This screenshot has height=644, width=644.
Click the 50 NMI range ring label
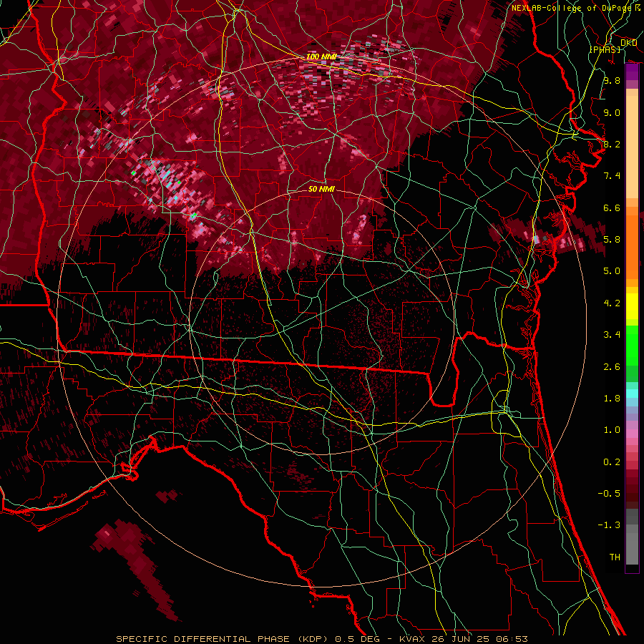tap(321, 189)
